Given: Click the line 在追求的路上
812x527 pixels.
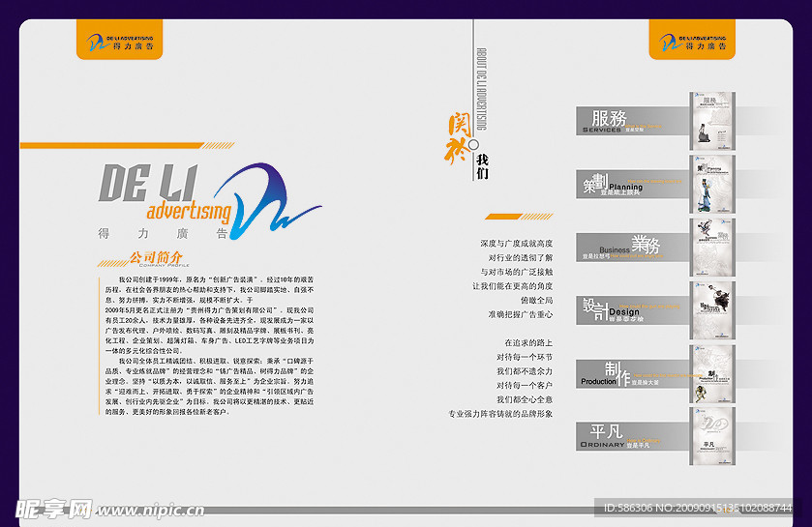Looking at the screenshot, I should 528,343.
